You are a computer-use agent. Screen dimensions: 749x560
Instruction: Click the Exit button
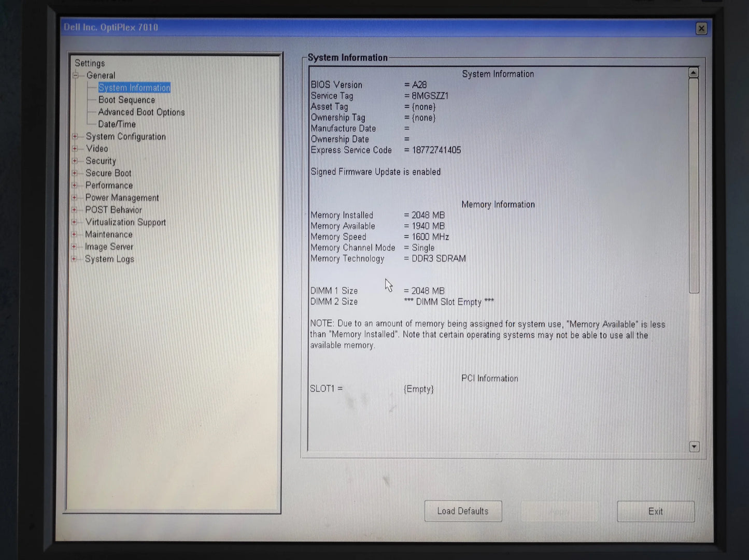656,511
